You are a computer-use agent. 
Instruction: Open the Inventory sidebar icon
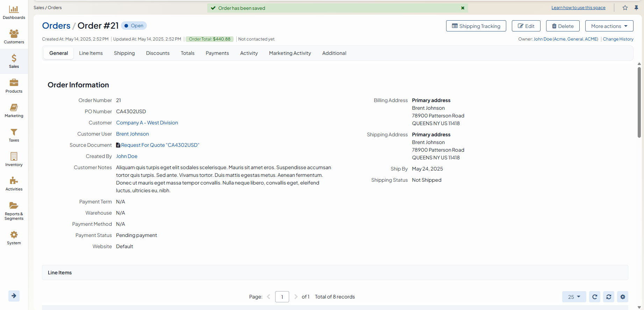tap(14, 157)
